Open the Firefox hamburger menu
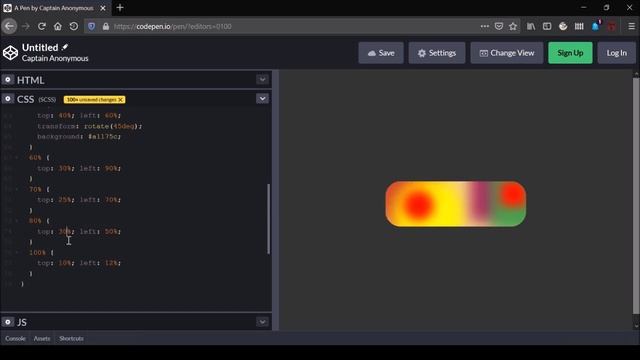Viewport: 640px width, 360px height. coord(631,27)
